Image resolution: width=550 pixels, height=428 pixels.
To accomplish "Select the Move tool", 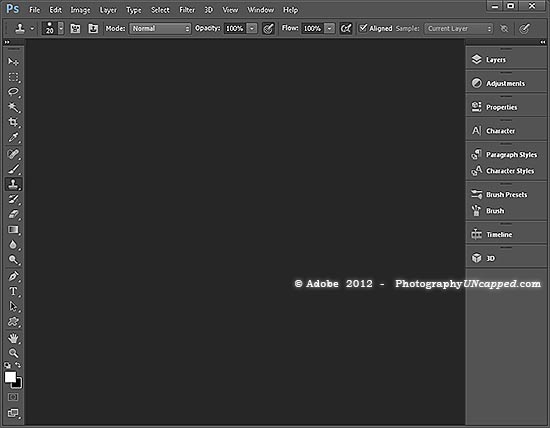I will coord(13,62).
